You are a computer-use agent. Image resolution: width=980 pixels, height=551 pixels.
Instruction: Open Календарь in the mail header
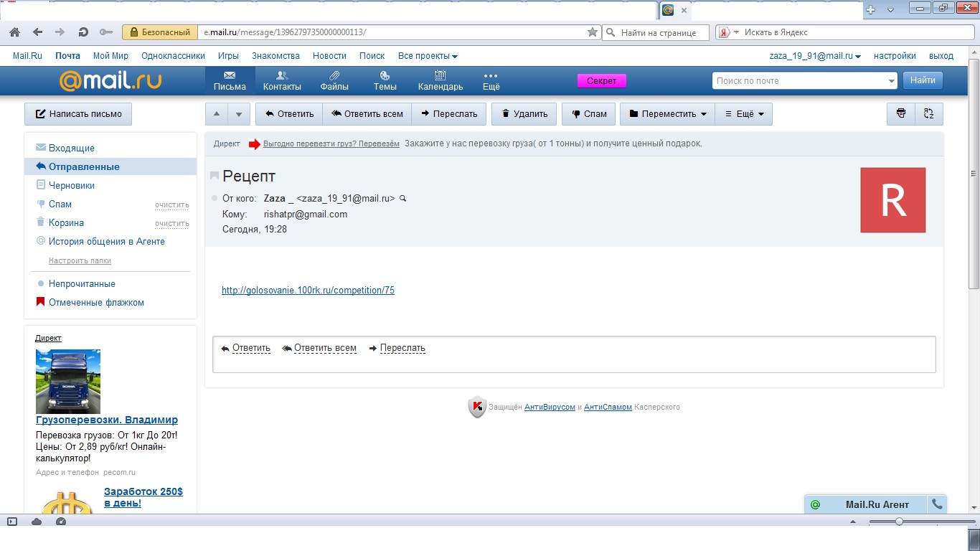tap(440, 80)
